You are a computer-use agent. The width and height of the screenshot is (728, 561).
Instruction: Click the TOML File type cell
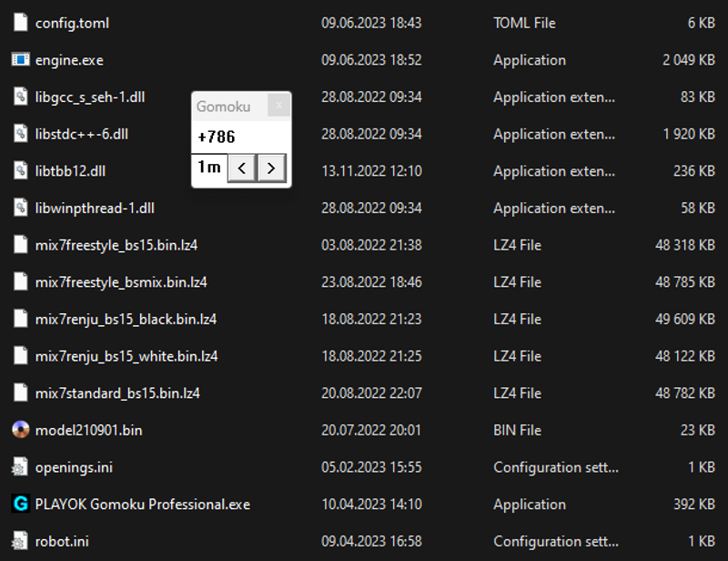coord(524,23)
